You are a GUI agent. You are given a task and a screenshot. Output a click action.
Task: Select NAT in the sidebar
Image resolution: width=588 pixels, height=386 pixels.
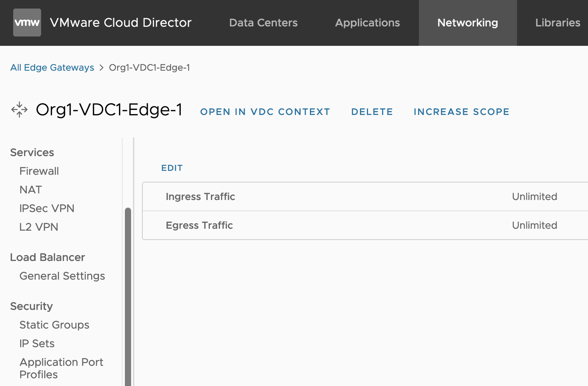31,190
